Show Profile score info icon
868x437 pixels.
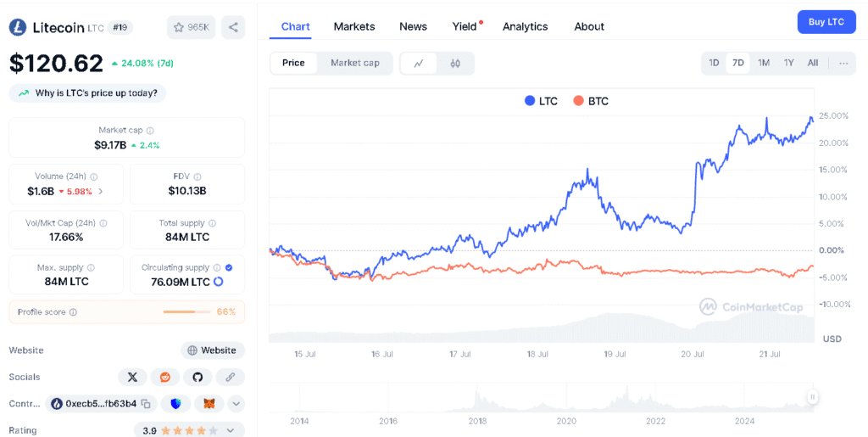(x=73, y=312)
